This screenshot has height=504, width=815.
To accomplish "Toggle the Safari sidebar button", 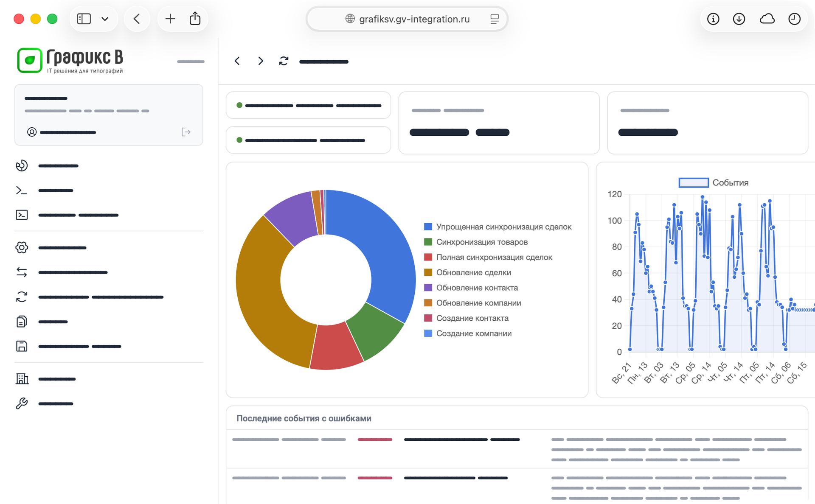I will click(x=84, y=19).
